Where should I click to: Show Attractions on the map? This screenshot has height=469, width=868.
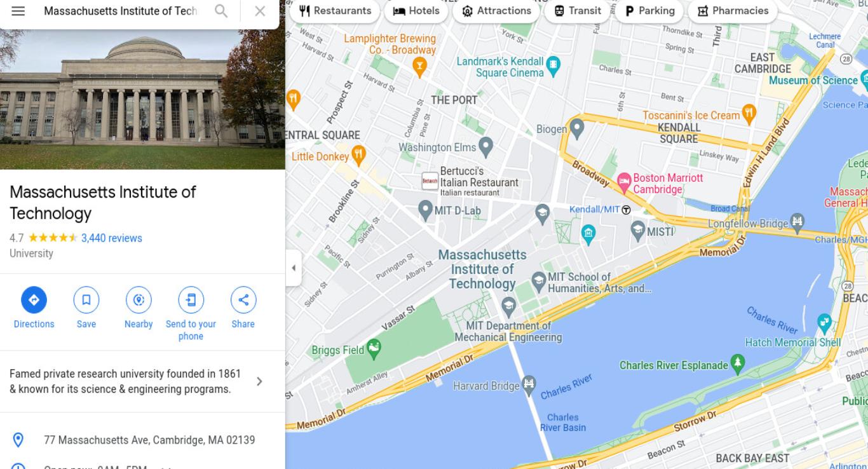point(496,11)
